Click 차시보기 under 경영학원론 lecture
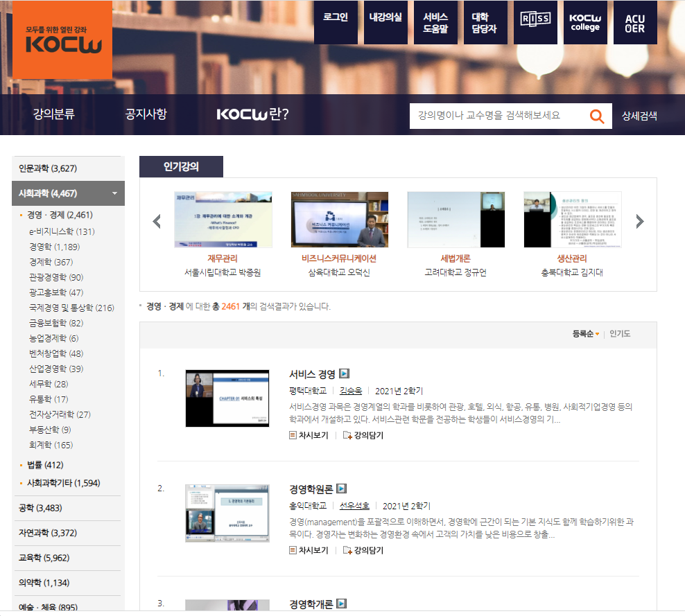The image size is (685, 616). click(309, 550)
